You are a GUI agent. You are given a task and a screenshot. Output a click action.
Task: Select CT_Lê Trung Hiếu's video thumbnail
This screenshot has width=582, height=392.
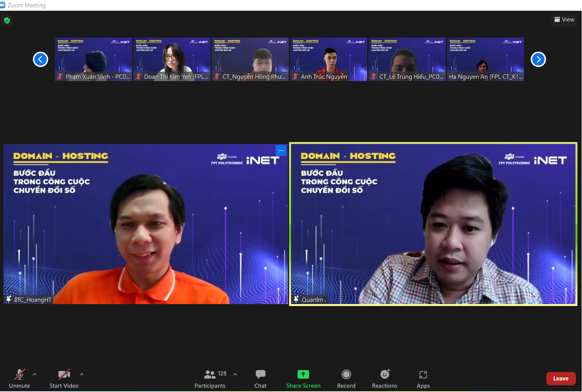tap(407, 59)
